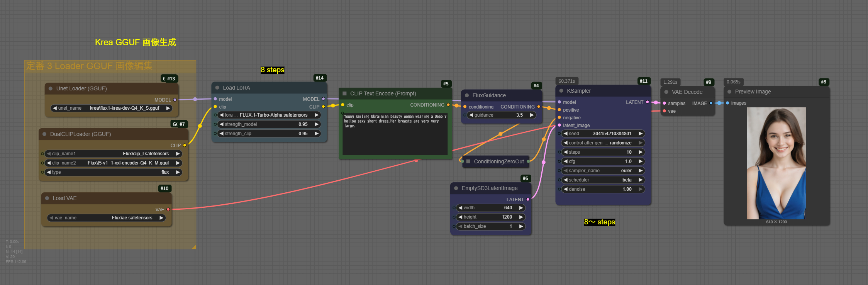Click the FluxGuidance node collapse dot
Viewport: 868px width, 285px height.
[x=467, y=95]
